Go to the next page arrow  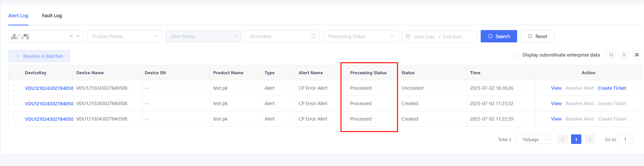click(x=589, y=139)
